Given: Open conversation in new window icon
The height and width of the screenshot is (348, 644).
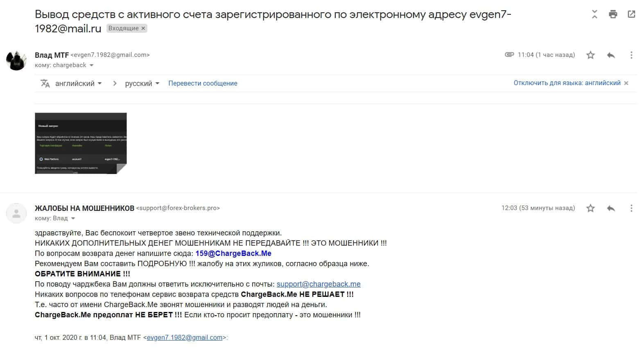Looking at the screenshot, I should tap(631, 14).
